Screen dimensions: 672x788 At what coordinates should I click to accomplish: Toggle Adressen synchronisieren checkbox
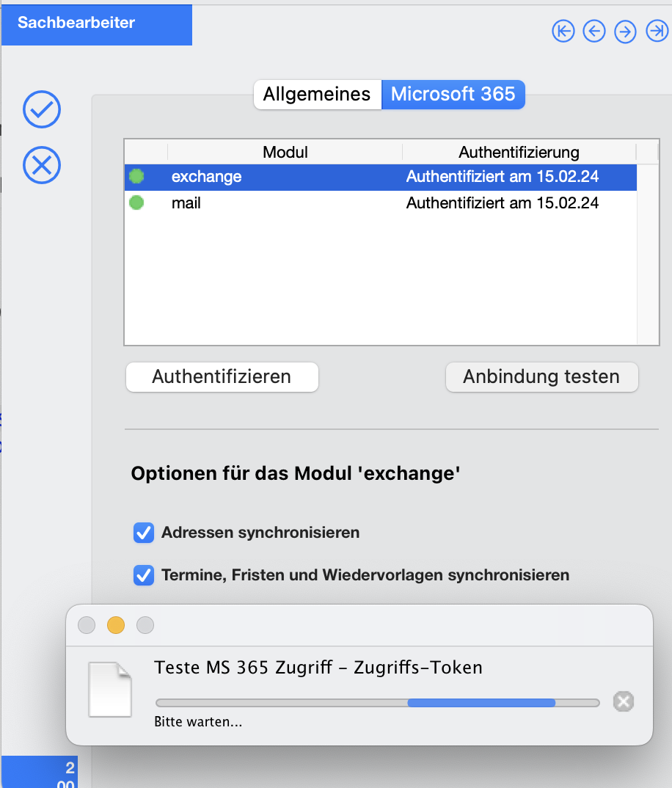[x=144, y=533]
